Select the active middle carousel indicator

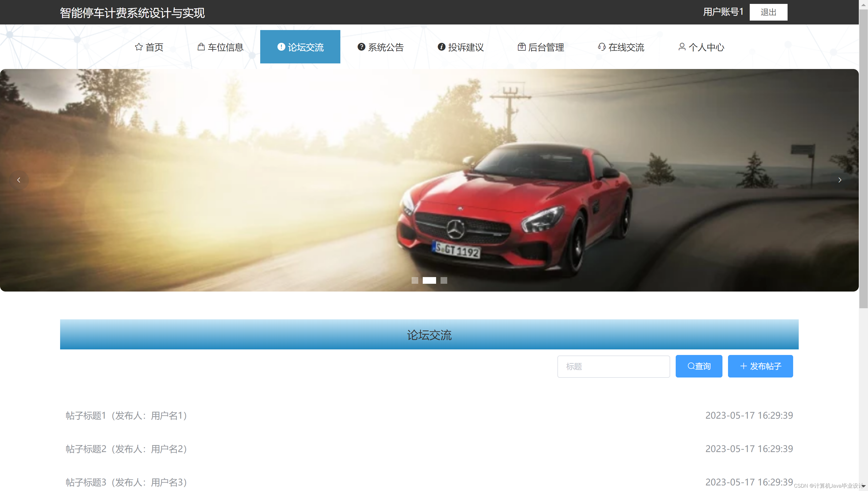(x=429, y=280)
